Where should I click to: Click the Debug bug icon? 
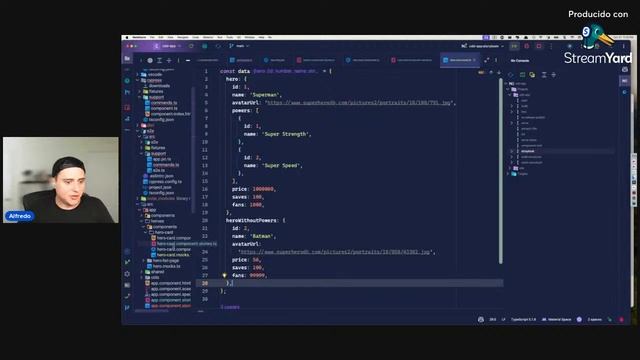click(x=527, y=46)
